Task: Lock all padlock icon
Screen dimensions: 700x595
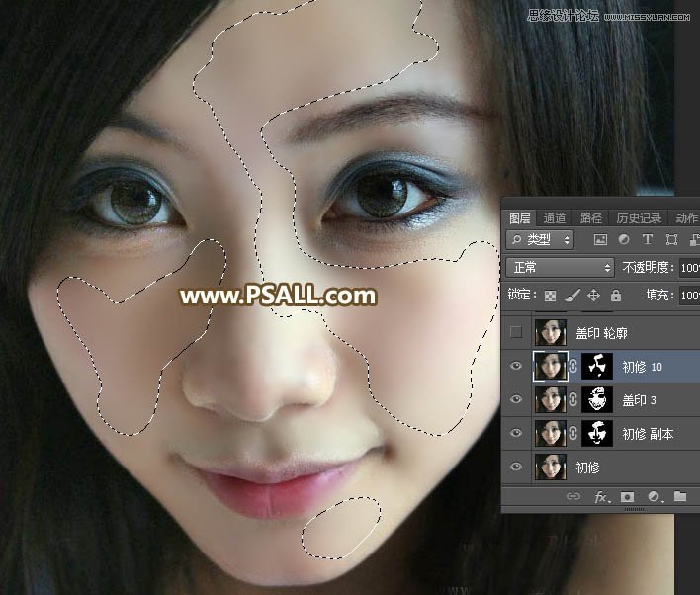Action: pyautogui.click(x=616, y=296)
